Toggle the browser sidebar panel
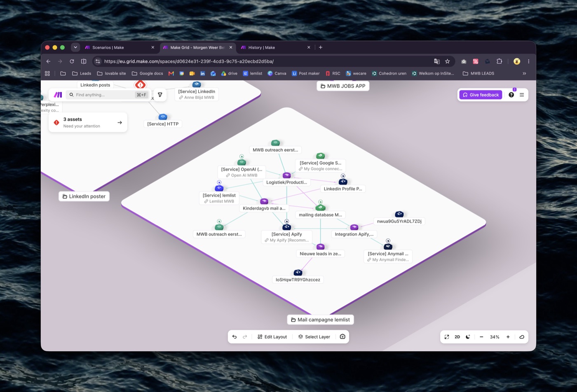Screen dimensions: 577x392 pyautogui.click(x=84, y=61)
